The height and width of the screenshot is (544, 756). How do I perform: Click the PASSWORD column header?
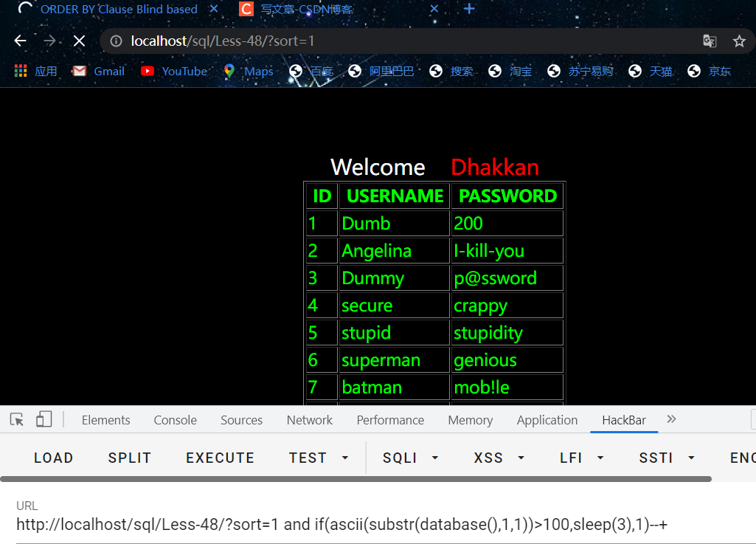pos(507,196)
